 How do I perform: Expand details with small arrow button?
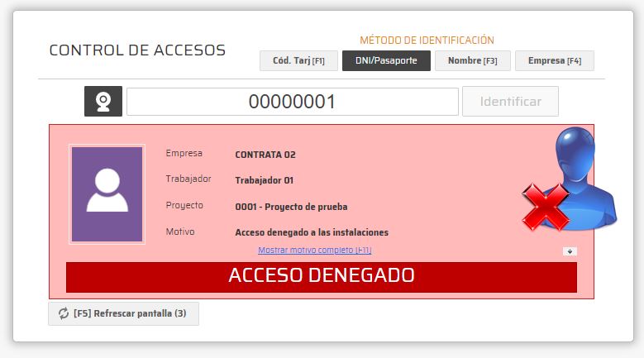point(570,251)
